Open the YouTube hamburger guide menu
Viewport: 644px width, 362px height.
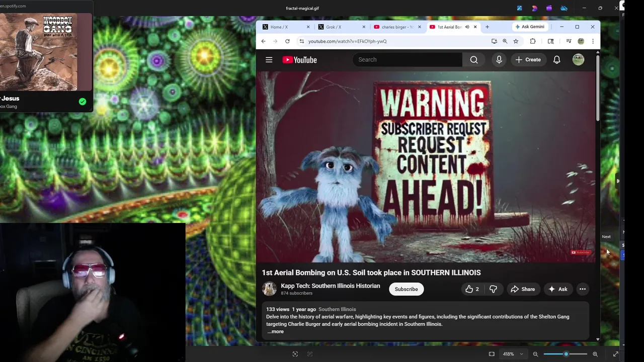(269, 60)
